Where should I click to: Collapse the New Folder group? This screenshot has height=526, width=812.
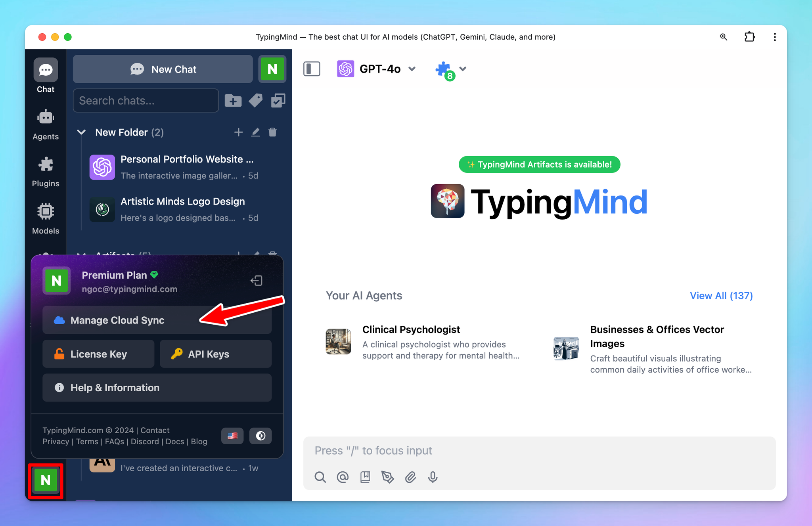pos(81,132)
